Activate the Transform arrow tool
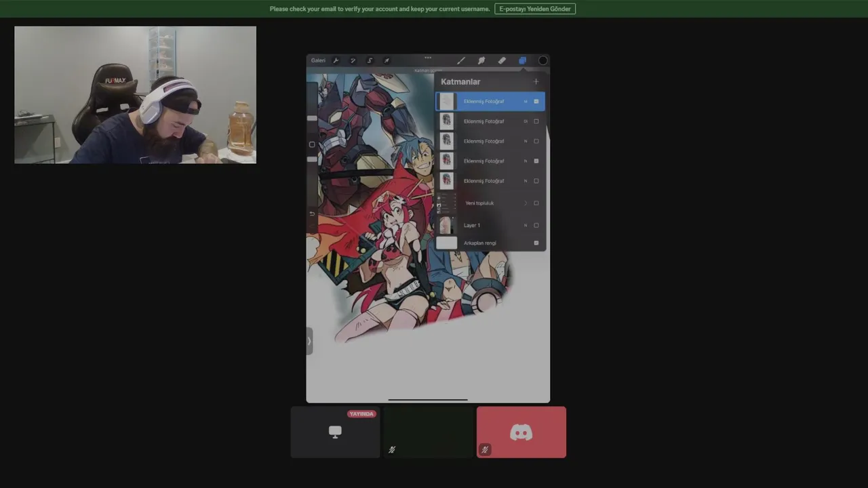This screenshot has height=488, width=868. 387,60
